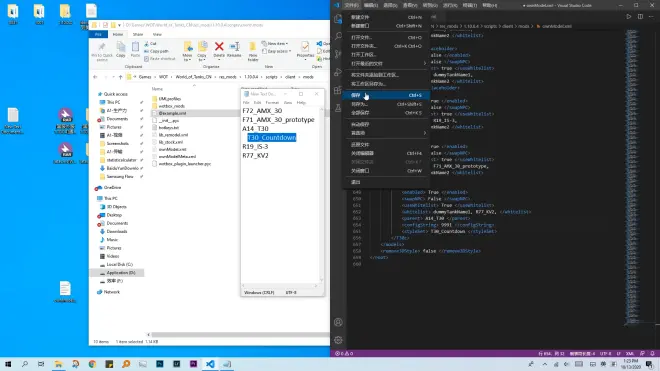Screen dimensions: 660x371
Task: Open the Easy access dropdown in ribbon
Action: pyautogui.click(x=277, y=51)
